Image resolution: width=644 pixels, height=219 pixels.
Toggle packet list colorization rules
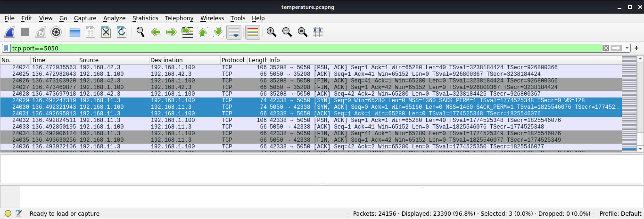point(253,32)
